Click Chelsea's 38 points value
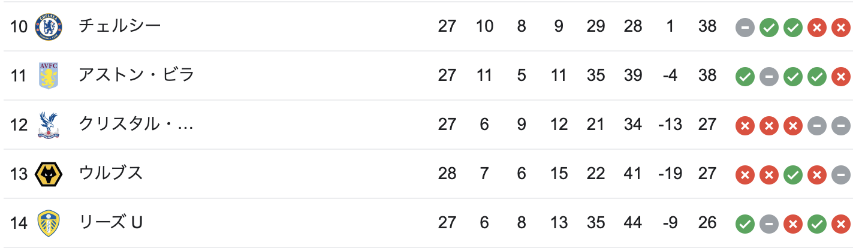The height and width of the screenshot is (248, 868). tap(707, 26)
